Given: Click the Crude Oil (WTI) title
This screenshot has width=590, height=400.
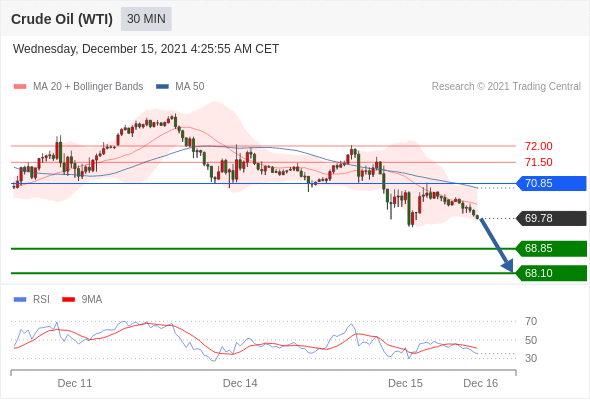Looking at the screenshot, I should [x=62, y=19].
